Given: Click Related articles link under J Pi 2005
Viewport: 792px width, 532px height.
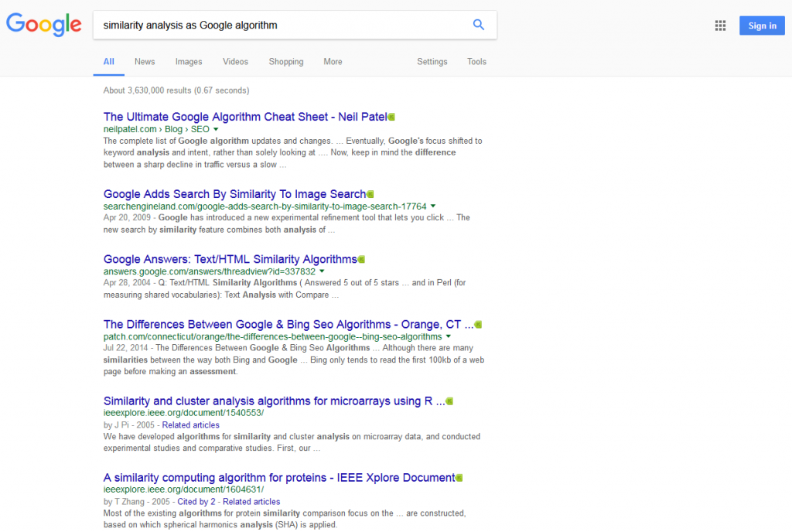Looking at the screenshot, I should 190,425.
